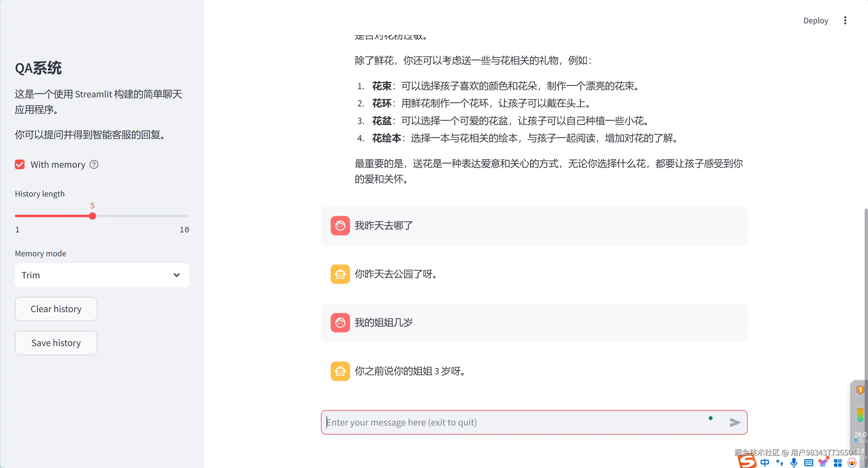Toggle the Sogou 中 language mode
The image size is (868, 468).
(765, 462)
